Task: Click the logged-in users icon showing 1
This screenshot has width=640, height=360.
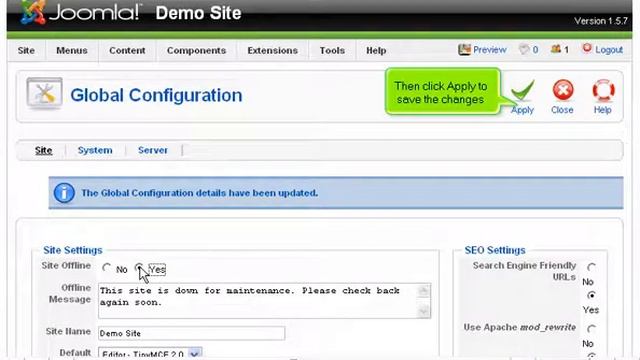Action: coord(556,49)
